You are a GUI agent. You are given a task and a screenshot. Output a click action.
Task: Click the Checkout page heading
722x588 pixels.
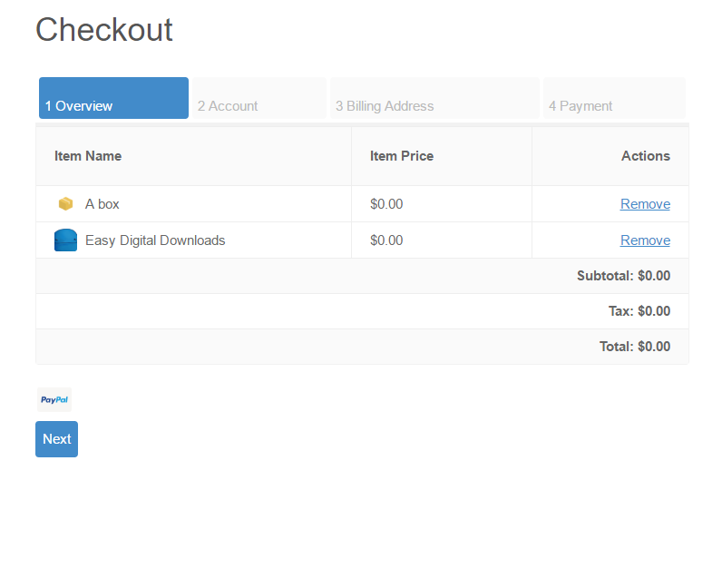pyautogui.click(x=104, y=30)
